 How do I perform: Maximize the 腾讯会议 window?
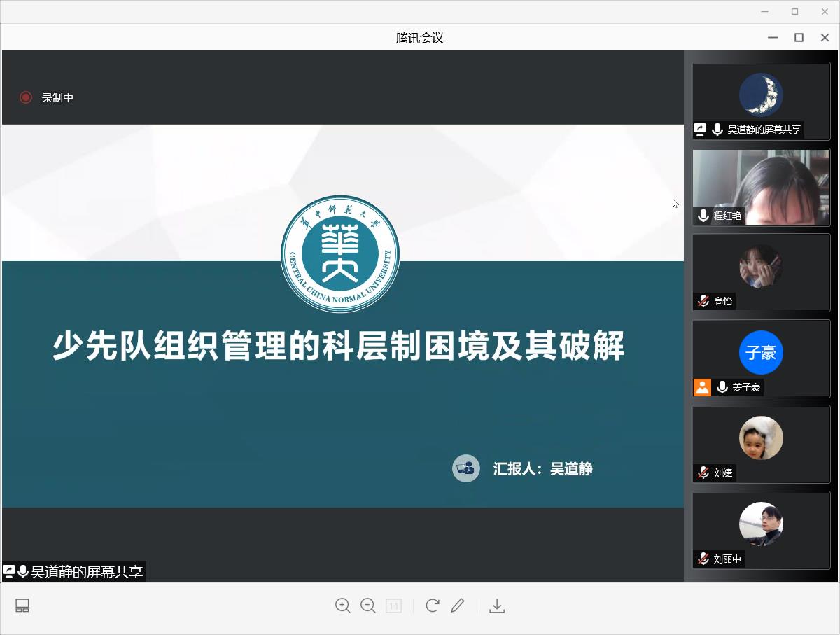799,38
